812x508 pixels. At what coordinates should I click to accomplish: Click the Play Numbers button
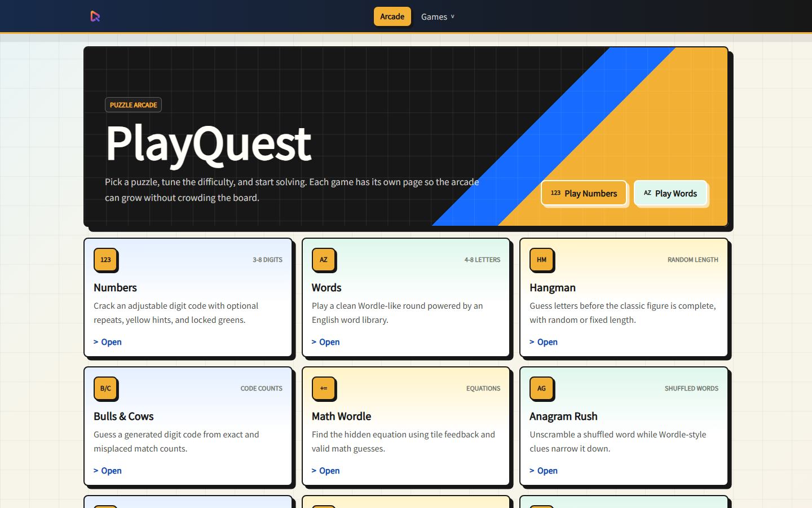[584, 193]
